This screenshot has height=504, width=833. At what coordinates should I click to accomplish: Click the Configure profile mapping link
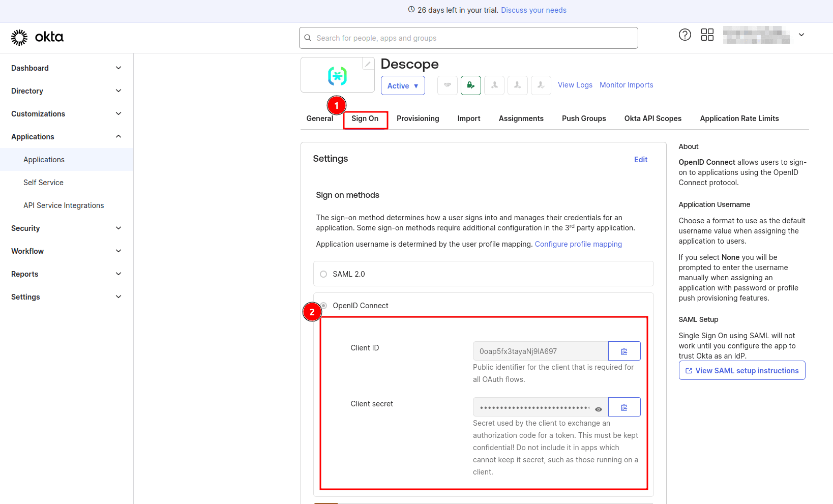(578, 244)
